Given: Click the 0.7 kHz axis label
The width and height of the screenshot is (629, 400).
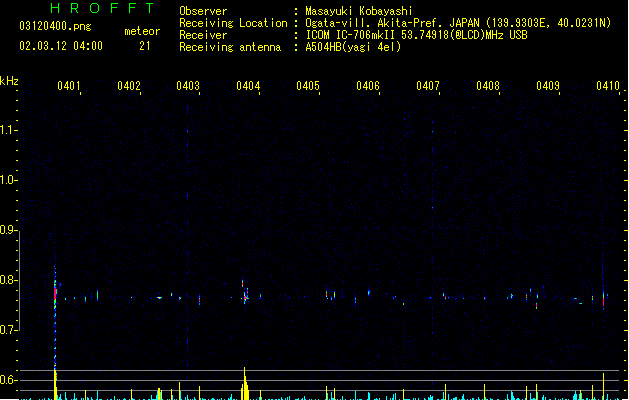Looking at the screenshot, I should 8,330.
